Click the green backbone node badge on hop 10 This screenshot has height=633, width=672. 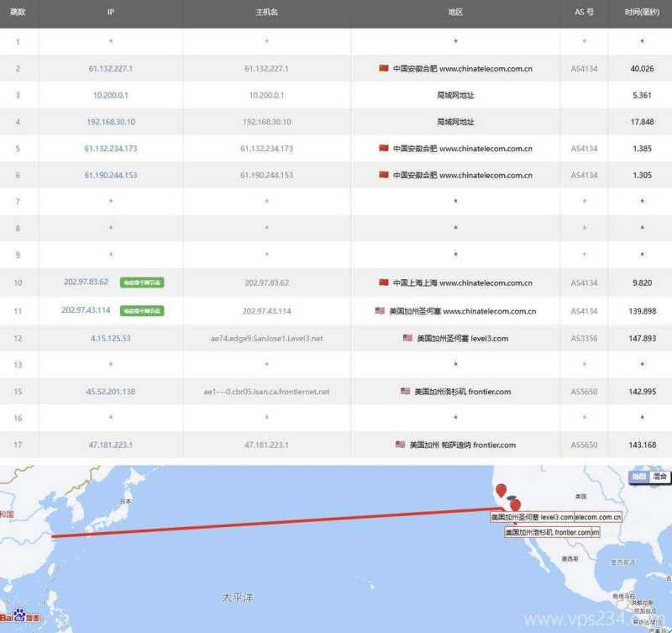click(x=144, y=283)
